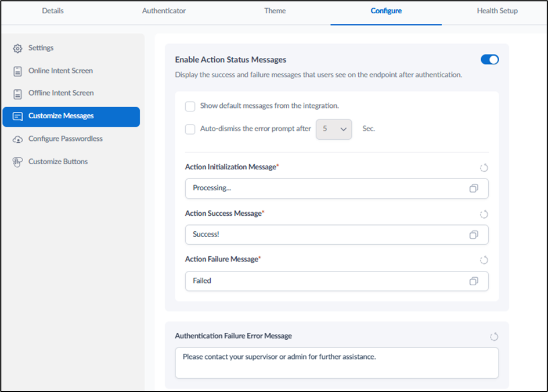Click the Action Failure Message input field
548x392 pixels.
[337, 281]
